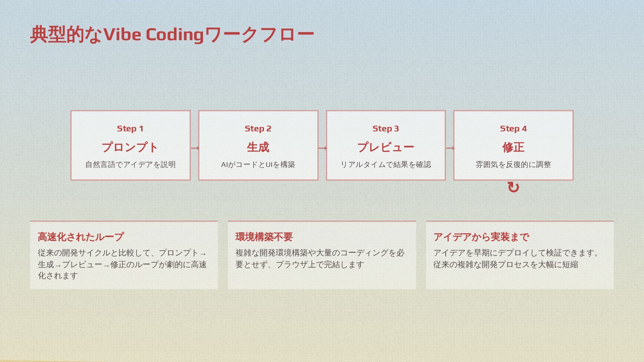Click the arrow between Step 3 and Step 4

(450, 148)
